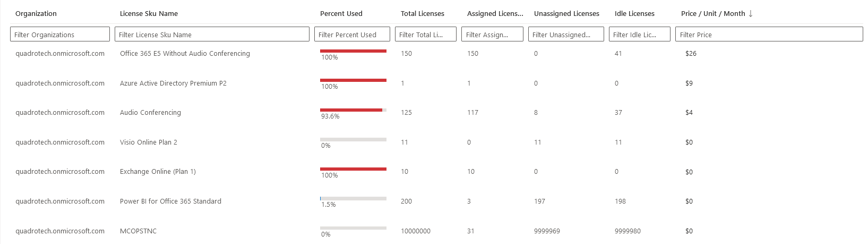Click the 1.5% usage bar for Power BI
868x244 pixels.
pos(353,199)
